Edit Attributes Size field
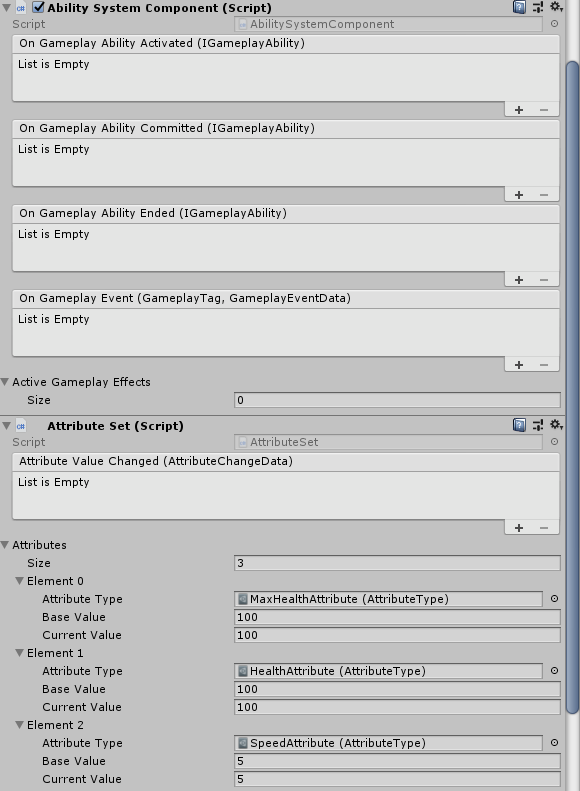580x791 pixels. click(x=397, y=563)
